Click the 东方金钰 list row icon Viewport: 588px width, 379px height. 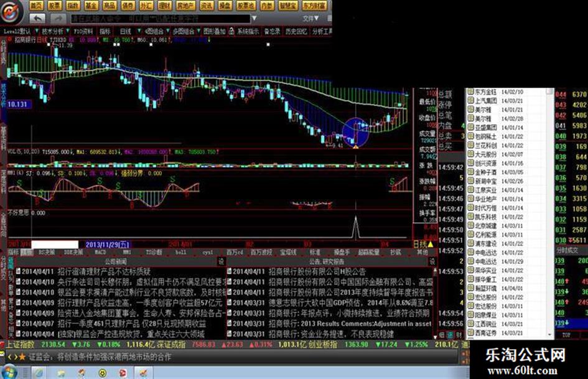click(470, 92)
